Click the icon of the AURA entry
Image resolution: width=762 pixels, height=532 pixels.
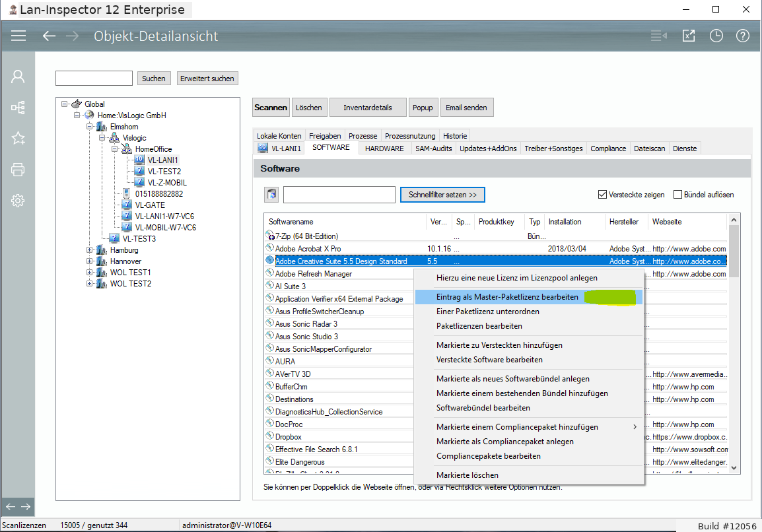(x=270, y=361)
